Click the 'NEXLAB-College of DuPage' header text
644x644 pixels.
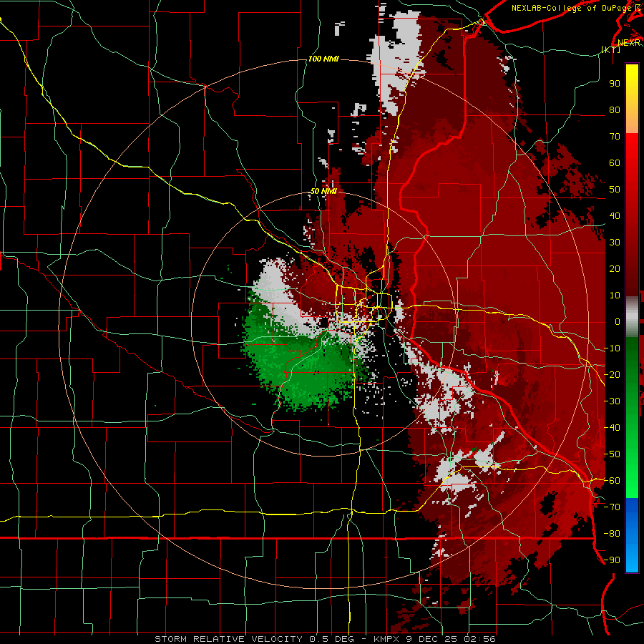571,8
